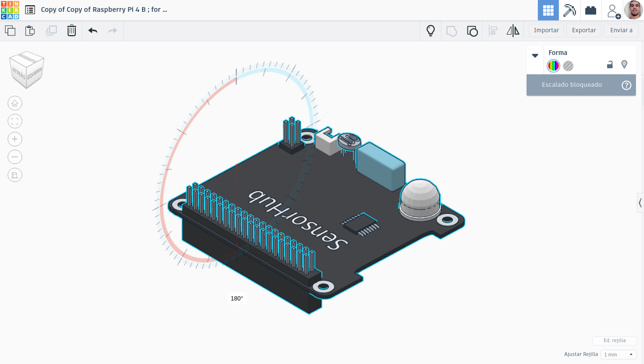This screenshot has height=364, width=644.
Task: Paste with the clipboard icon
Action: [30, 31]
